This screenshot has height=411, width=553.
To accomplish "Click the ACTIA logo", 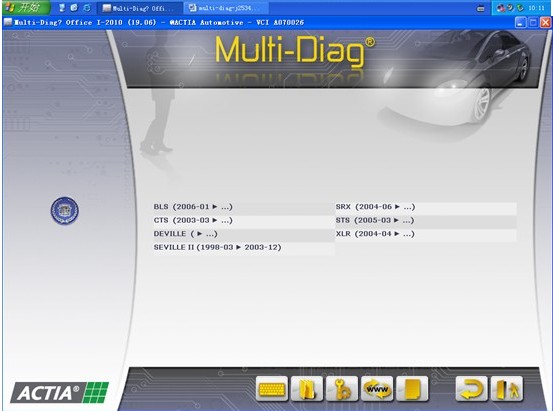I will click(60, 392).
